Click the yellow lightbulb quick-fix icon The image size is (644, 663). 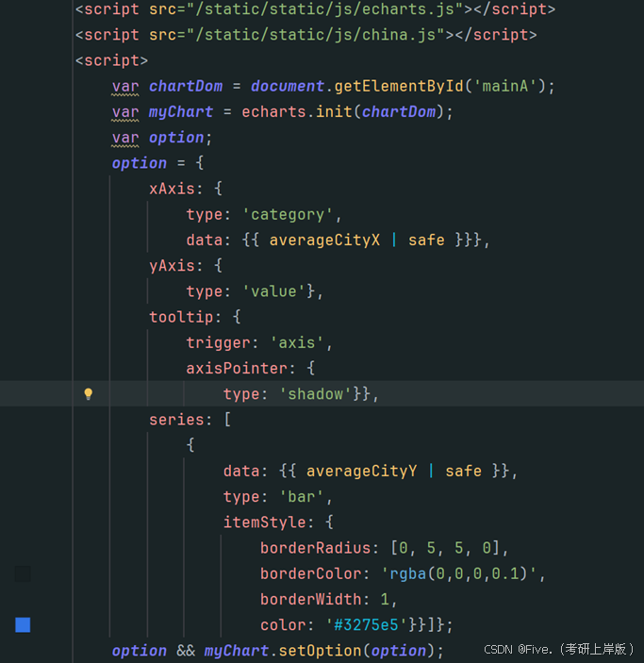pos(88,393)
